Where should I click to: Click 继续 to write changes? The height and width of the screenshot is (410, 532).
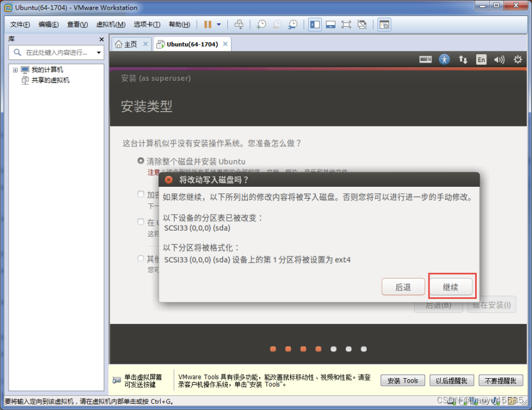click(x=451, y=287)
